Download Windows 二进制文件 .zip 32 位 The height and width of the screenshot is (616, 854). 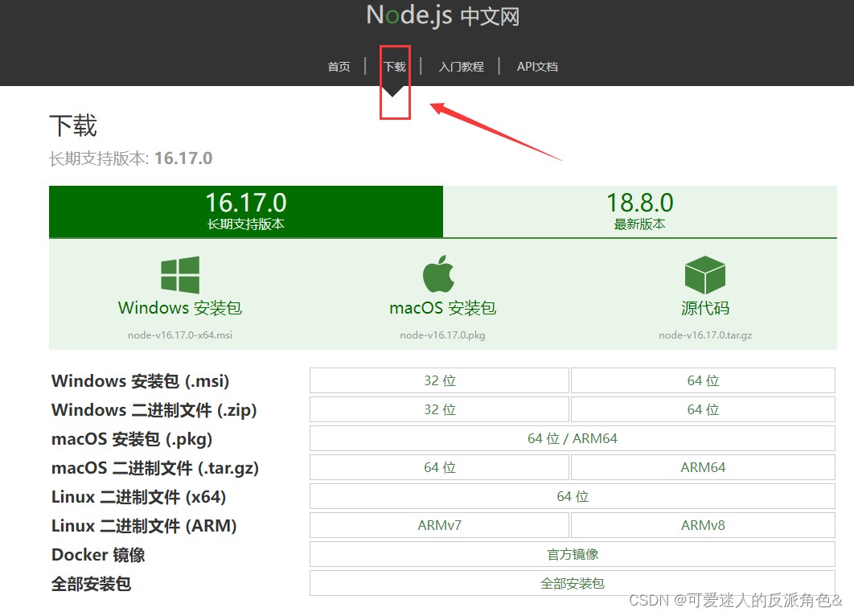pos(439,409)
